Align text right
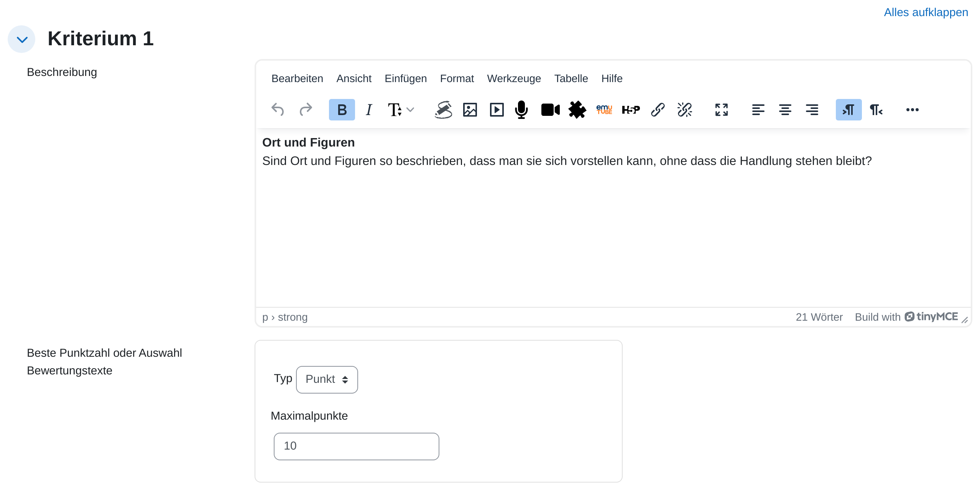 coord(812,110)
